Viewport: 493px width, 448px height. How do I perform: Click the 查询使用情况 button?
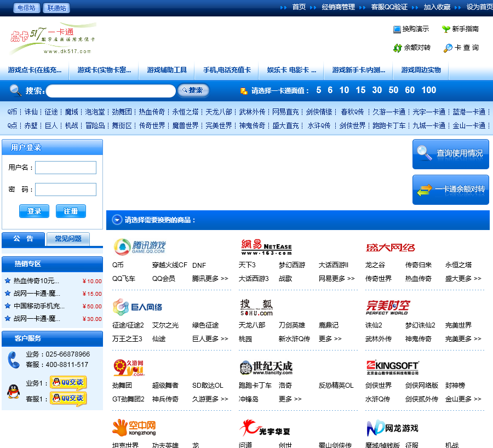451,154
